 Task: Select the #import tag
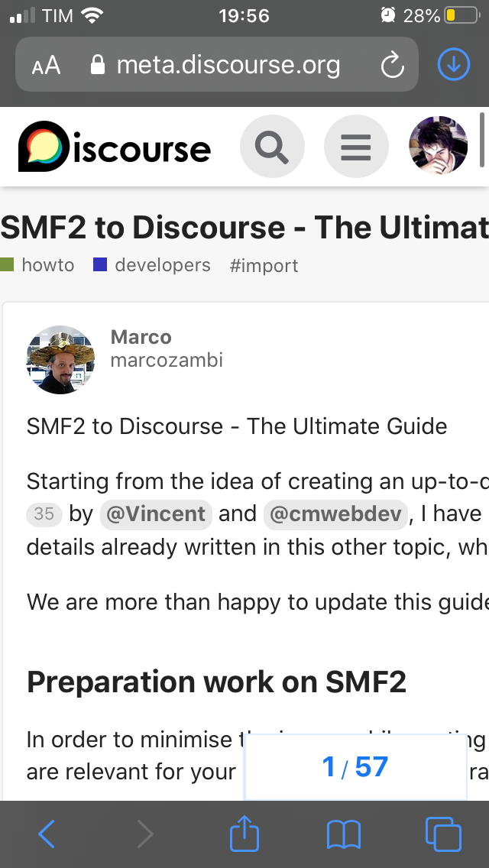[x=264, y=265]
